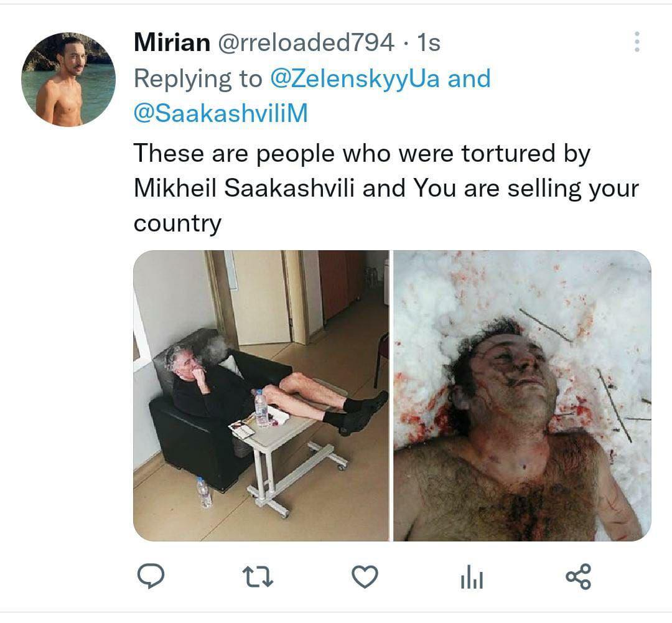Click the blue 'and' link in replying line

470,79
